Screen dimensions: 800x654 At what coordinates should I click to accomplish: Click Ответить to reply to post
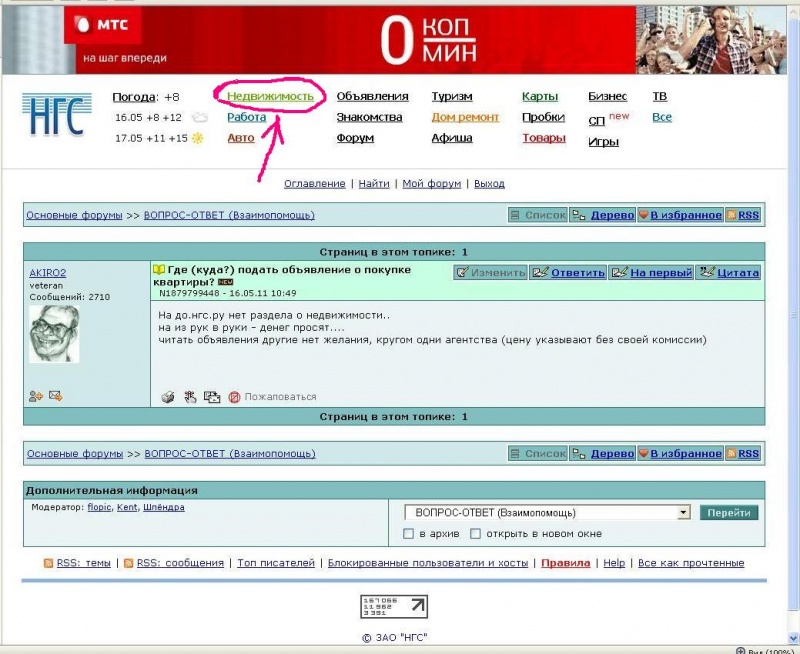click(568, 272)
